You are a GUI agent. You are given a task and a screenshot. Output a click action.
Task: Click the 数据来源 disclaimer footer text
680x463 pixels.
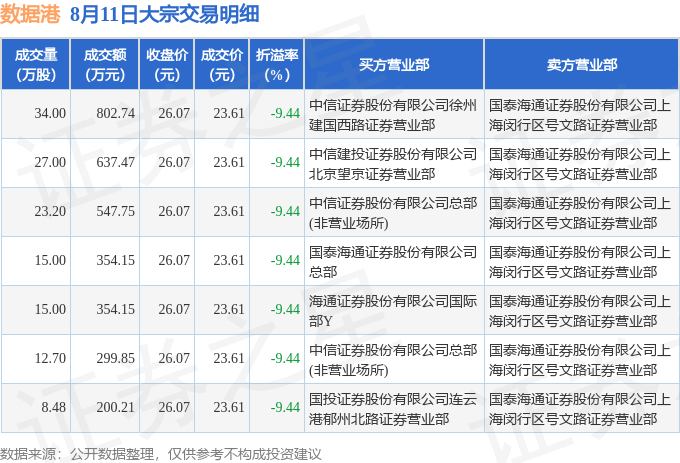point(161,454)
